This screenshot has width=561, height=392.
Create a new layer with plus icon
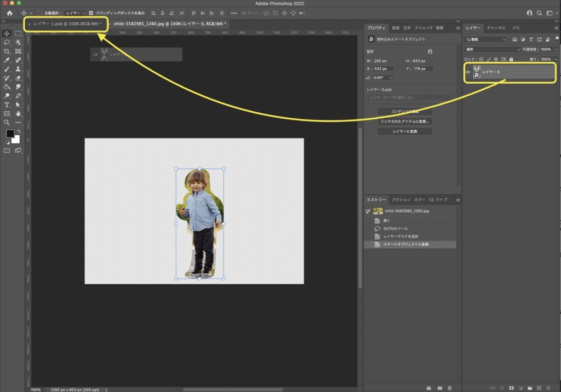[539, 388]
